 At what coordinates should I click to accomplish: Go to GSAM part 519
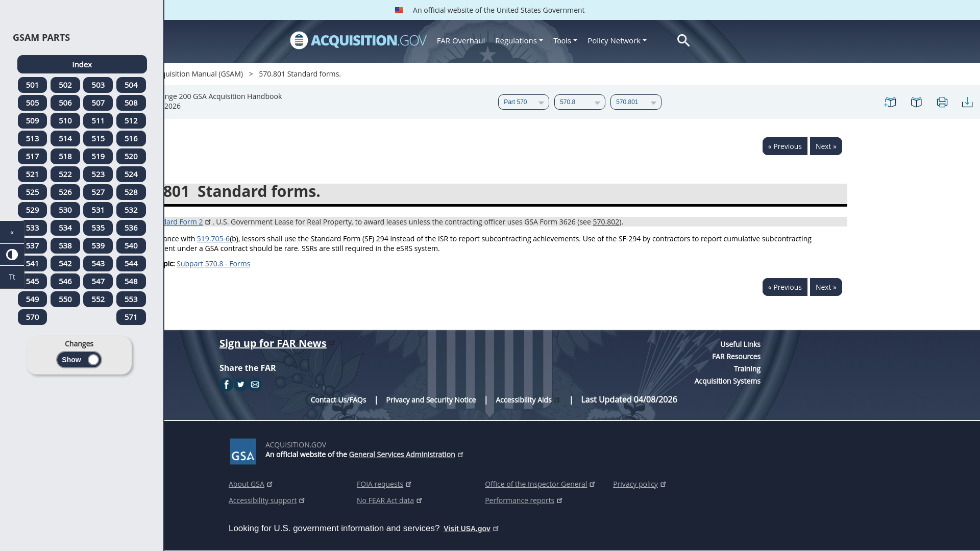(98, 157)
